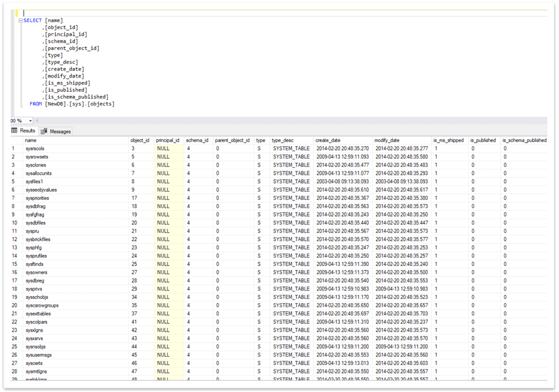559x392 pixels.
Task: Click the sysftinds name cell
Action: click(x=76, y=264)
